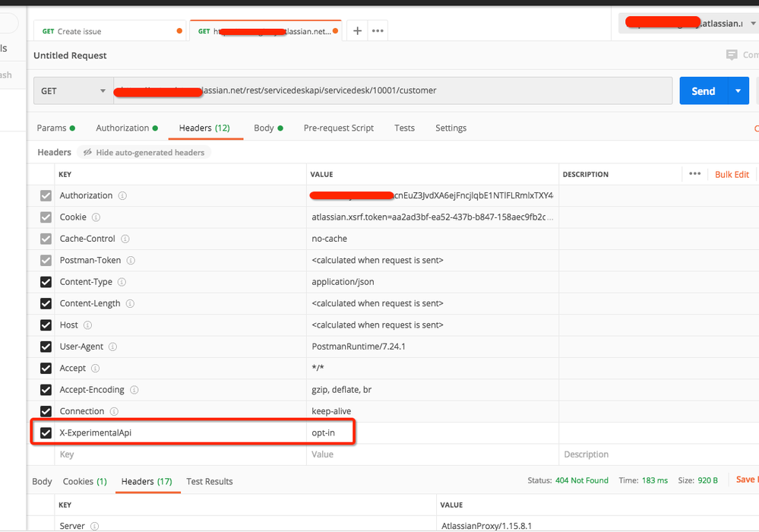This screenshot has width=759, height=532.
Task: Click the PostmanRuntime/7.24.1 value cell
Action: (x=432, y=347)
